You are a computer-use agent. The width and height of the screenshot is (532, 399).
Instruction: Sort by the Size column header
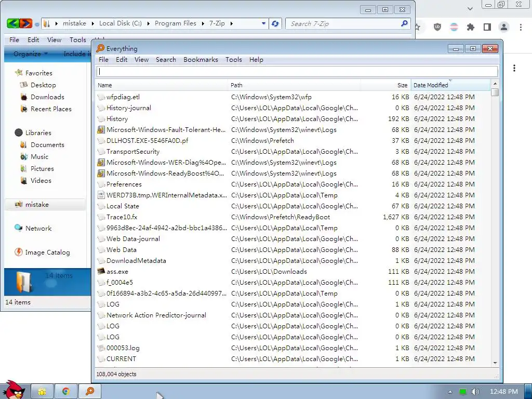pos(386,85)
